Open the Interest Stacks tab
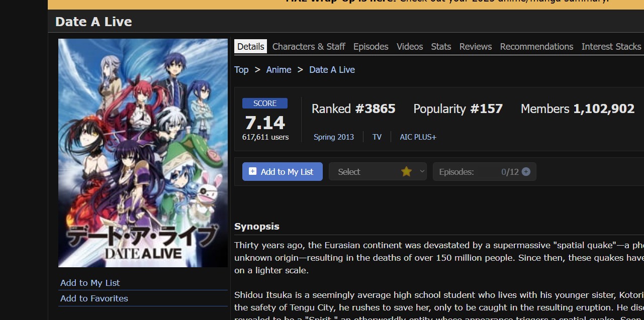Viewport: 644px width, 320px height. point(611,47)
